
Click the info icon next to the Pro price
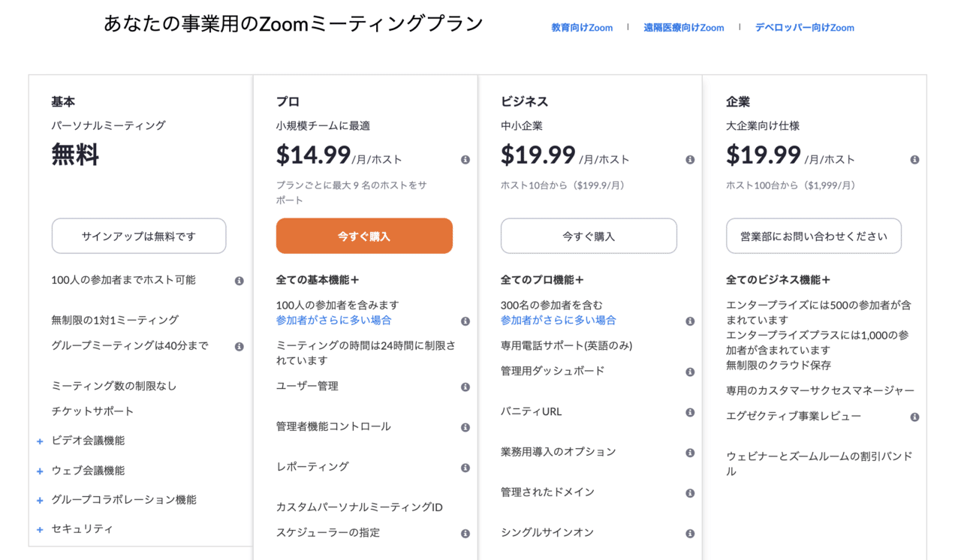point(465,159)
